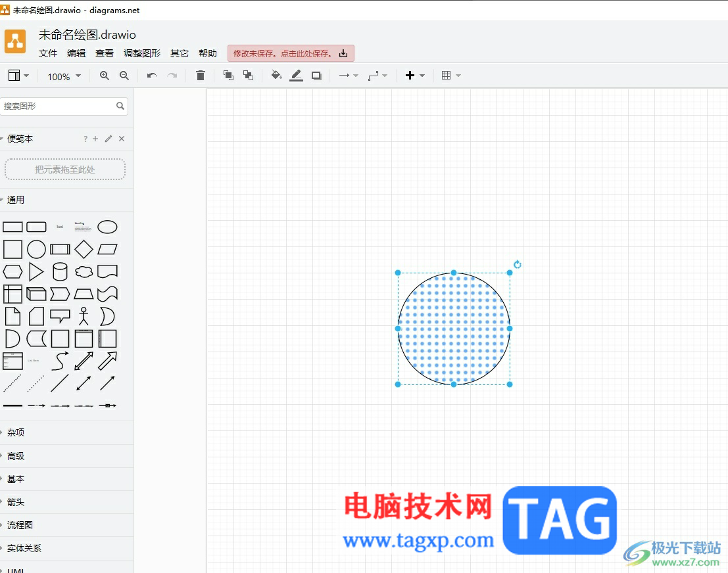Close the scratchpad panel
Screen dimensions: 728x573
pos(122,138)
